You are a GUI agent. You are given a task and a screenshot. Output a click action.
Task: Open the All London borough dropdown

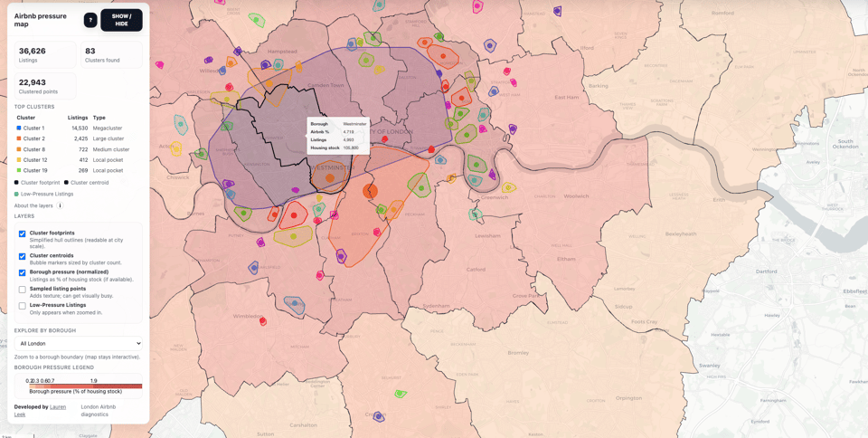[79, 344]
